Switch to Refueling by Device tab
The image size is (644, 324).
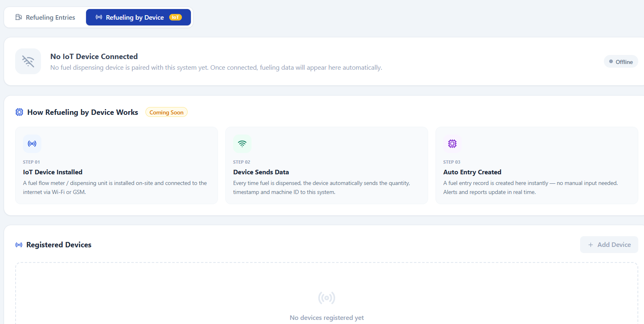coord(134,17)
